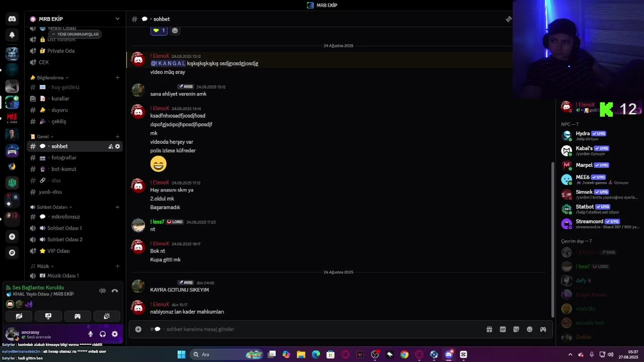Open Discord taskbar icon

click(x=449, y=354)
